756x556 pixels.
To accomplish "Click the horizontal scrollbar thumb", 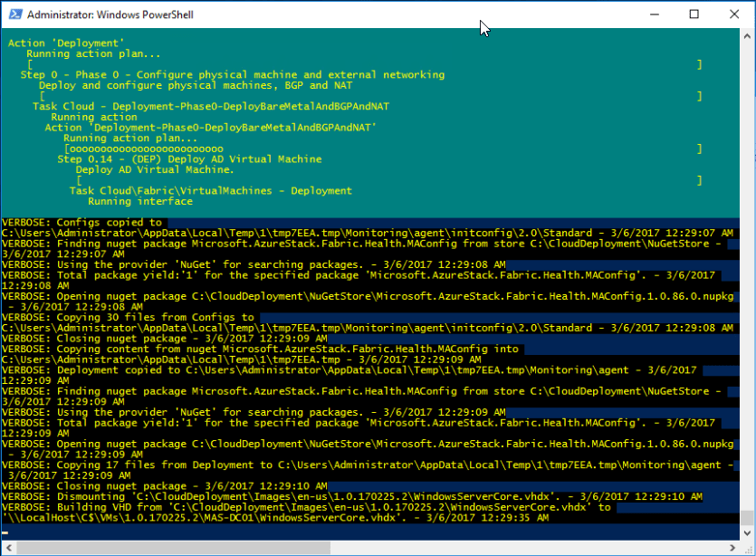I will coord(174,548).
